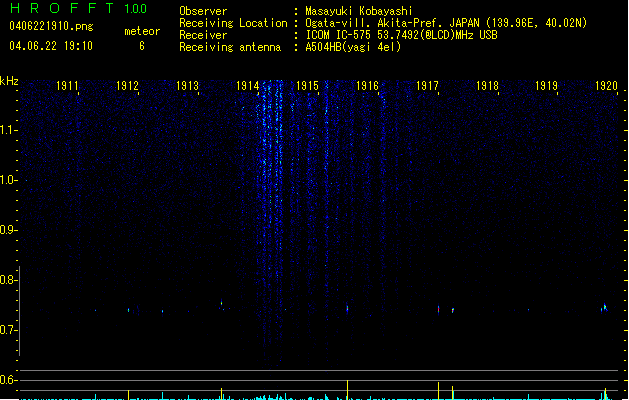
Task: Click the Receiving antenna field label
Action: [230, 47]
